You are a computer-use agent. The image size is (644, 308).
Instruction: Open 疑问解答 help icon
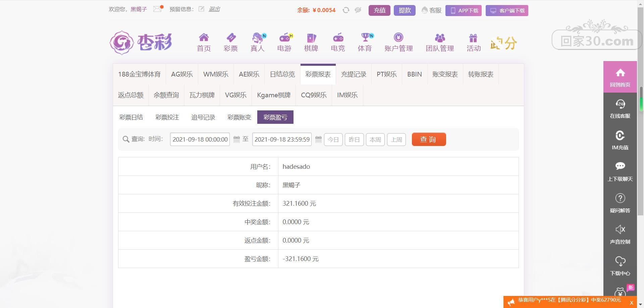click(x=620, y=203)
